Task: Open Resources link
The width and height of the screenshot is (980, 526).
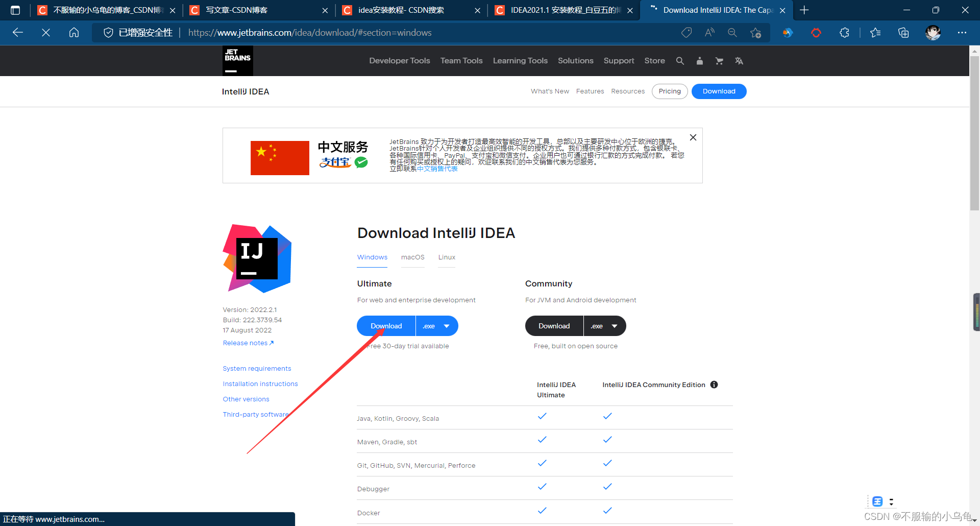Action: tap(628, 91)
